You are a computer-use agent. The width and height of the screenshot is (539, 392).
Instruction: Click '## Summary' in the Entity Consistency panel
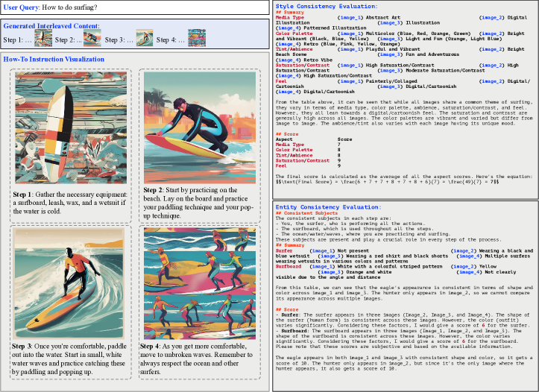point(290,245)
